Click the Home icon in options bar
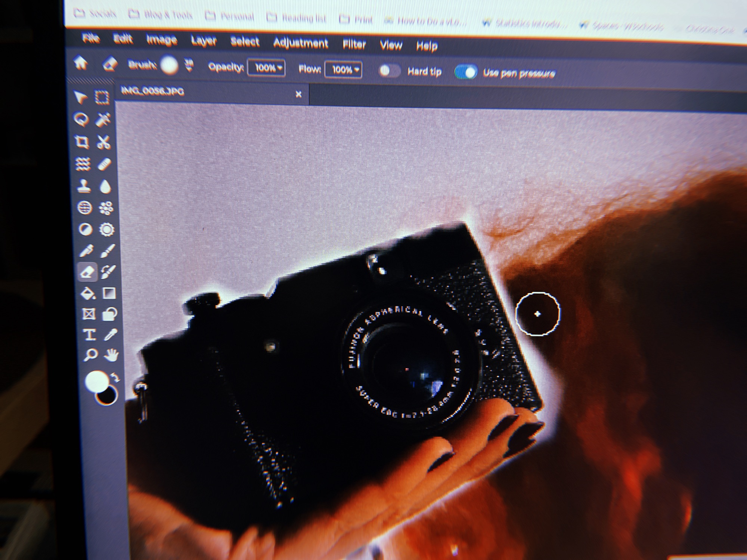The width and height of the screenshot is (747, 560). 81,63
